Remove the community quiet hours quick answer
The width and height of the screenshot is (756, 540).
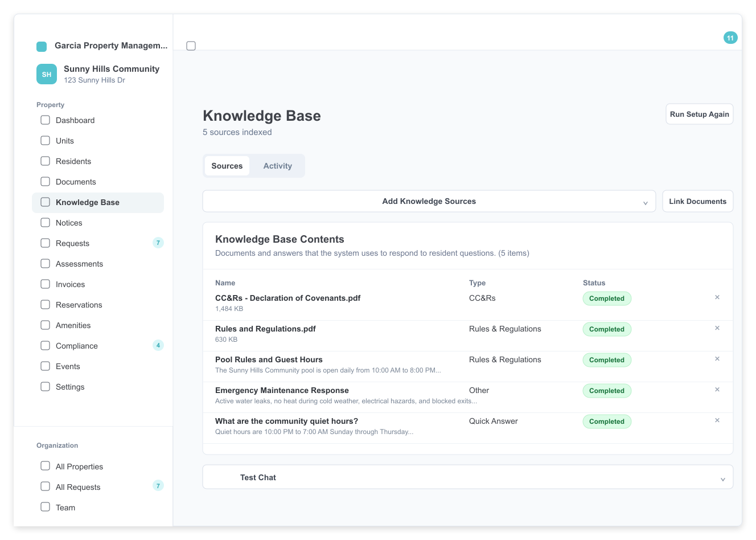point(717,420)
